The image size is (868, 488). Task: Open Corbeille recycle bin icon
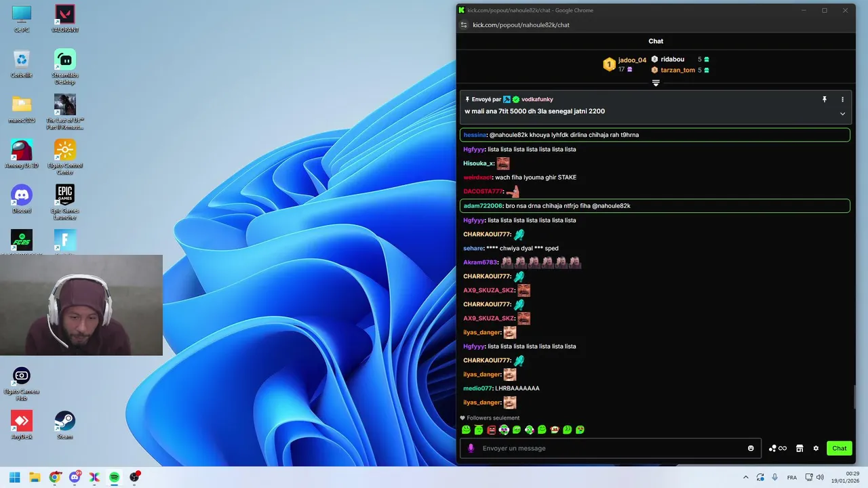tap(22, 64)
